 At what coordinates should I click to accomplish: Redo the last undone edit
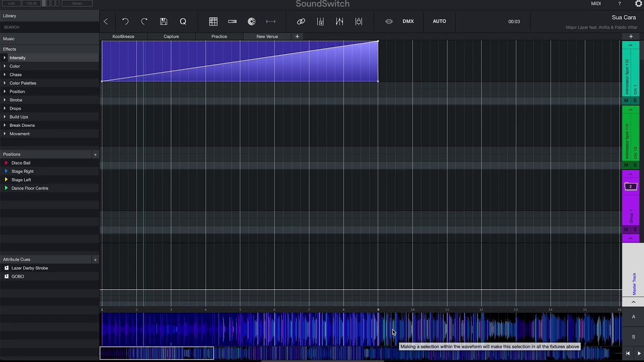[x=144, y=22]
